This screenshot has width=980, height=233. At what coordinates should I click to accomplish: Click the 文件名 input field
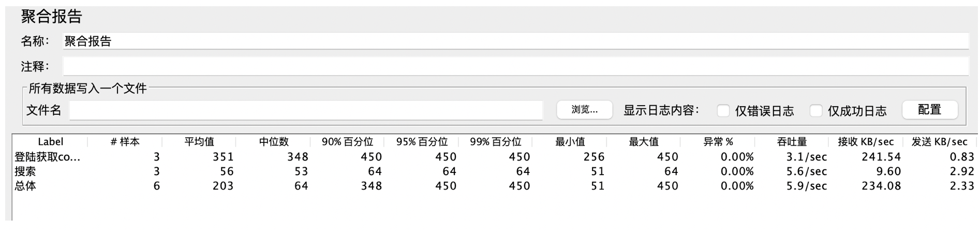305,110
